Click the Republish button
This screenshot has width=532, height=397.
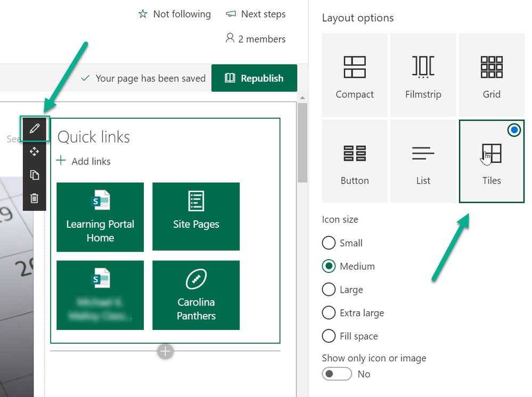point(254,78)
